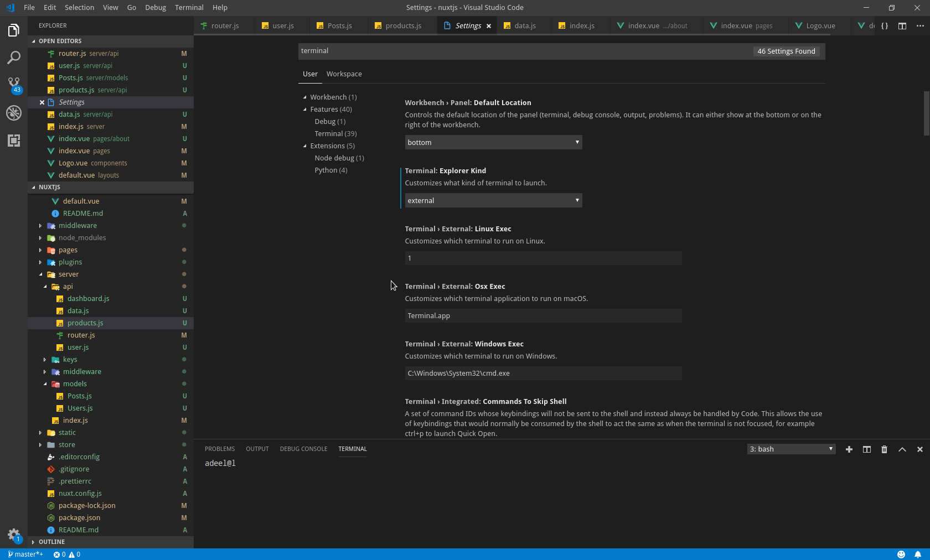Split the terminal panel
This screenshot has height=560, width=930.
point(867,449)
